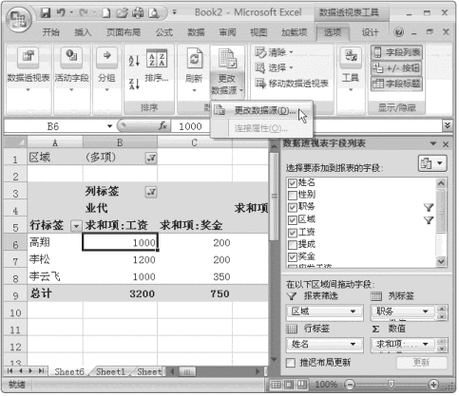Switch to page break preview in status bar

[302, 385]
